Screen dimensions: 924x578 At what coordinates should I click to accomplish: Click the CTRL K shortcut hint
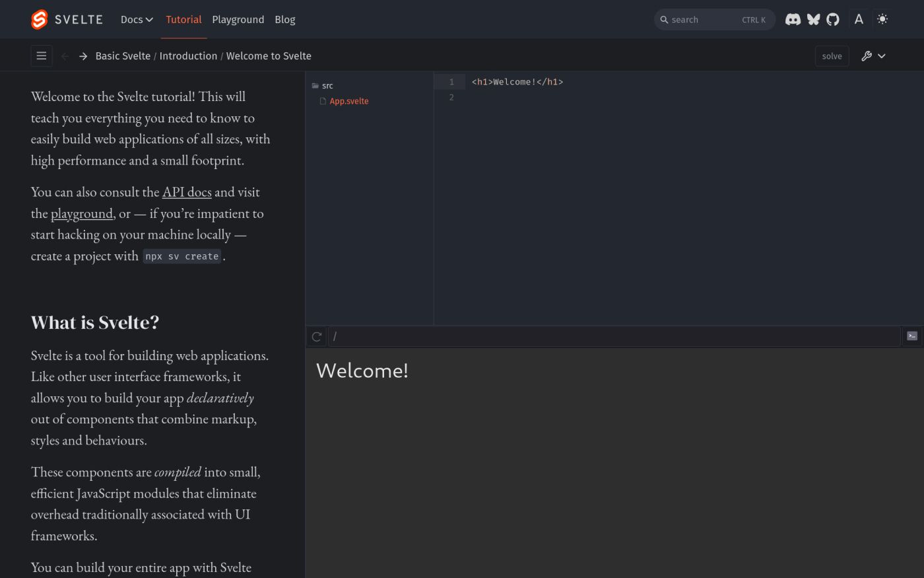(754, 20)
